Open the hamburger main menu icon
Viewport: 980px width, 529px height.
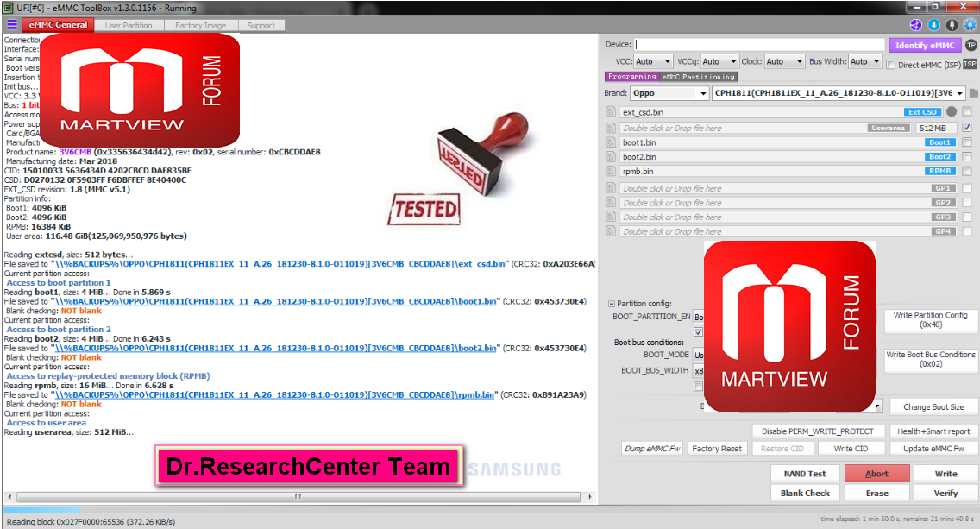12,25
